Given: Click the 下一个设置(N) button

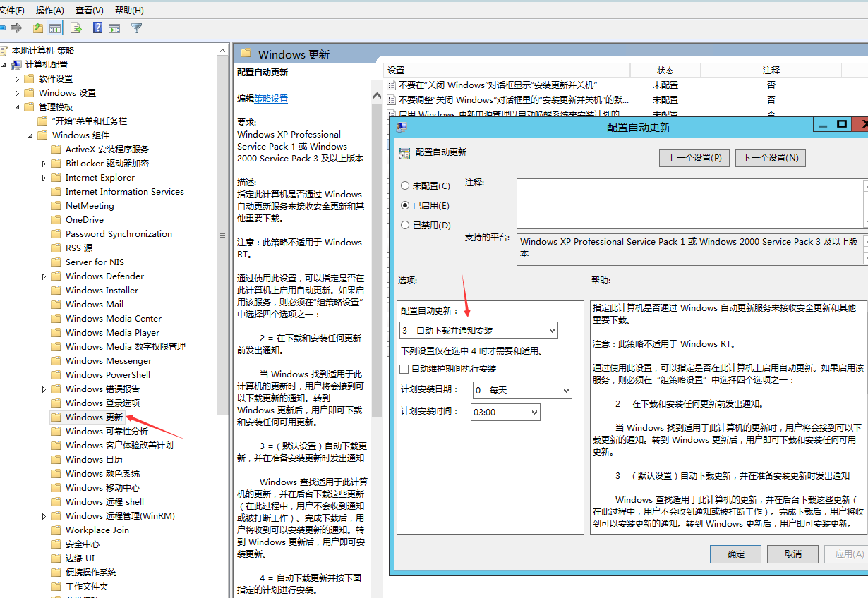Looking at the screenshot, I should [770, 158].
